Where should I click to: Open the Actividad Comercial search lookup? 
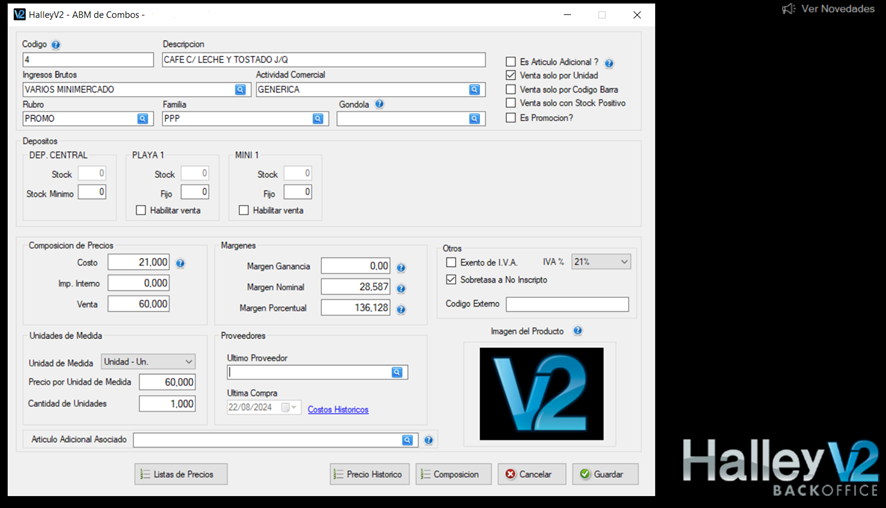pyautogui.click(x=474, y=89)
